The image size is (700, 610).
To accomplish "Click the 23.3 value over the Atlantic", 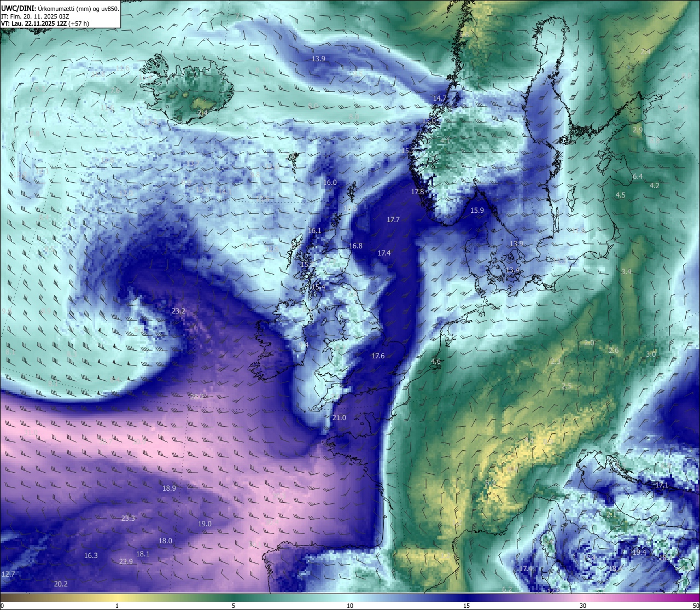I will click(x=128, y=519).
